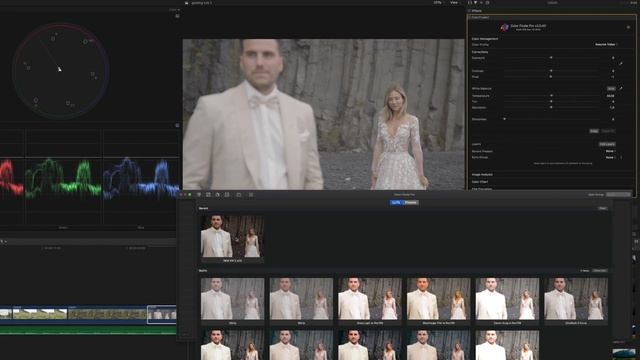Toggle the Color Finale effect checkbox
Viewport: 640px width, 360px height.
click(x=470, y=18)
